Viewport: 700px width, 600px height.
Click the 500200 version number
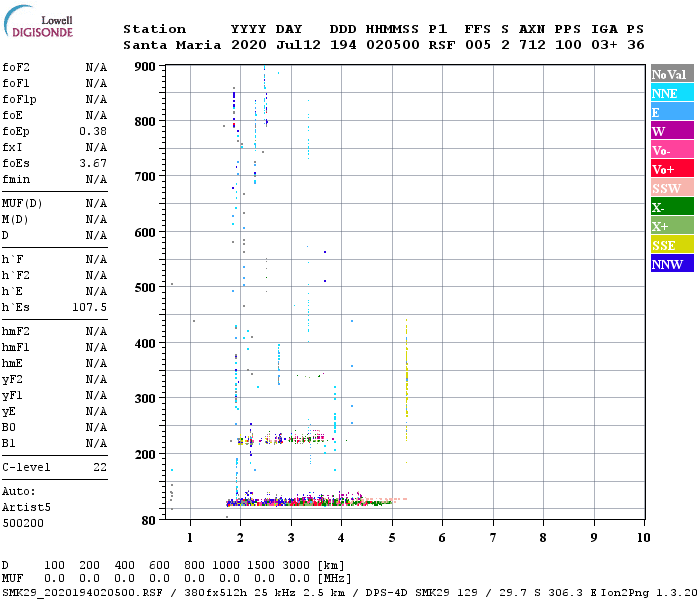pyautogui.click(x=23, y=523)
